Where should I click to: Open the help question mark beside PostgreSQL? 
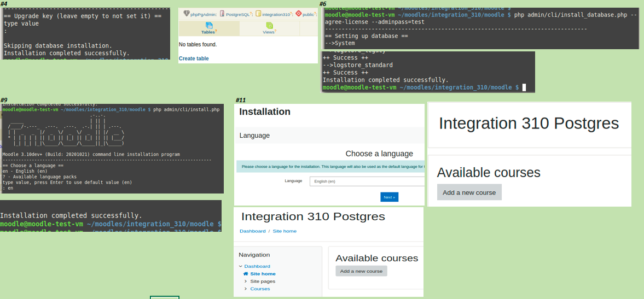pos(251,13)
